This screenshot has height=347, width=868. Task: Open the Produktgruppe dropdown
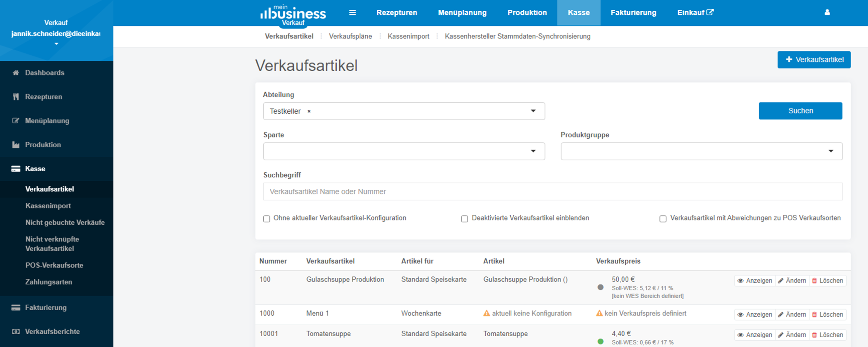(702, 151)
